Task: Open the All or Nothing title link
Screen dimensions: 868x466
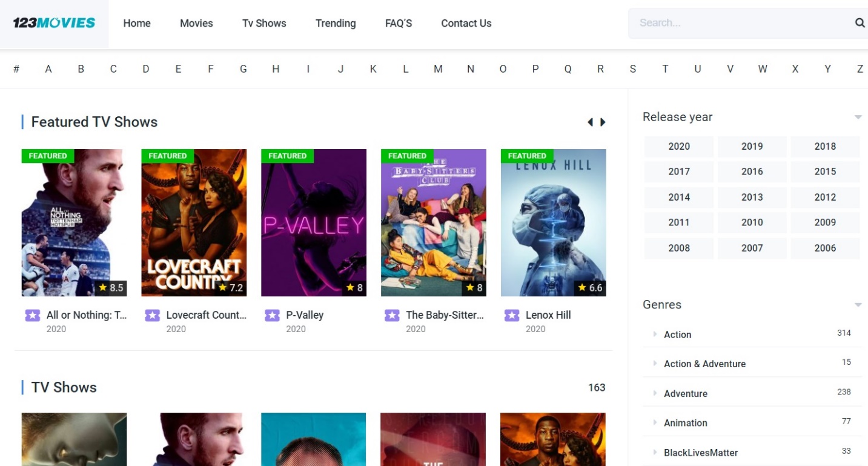Action: pyautogui.click(x=87, y=315)
